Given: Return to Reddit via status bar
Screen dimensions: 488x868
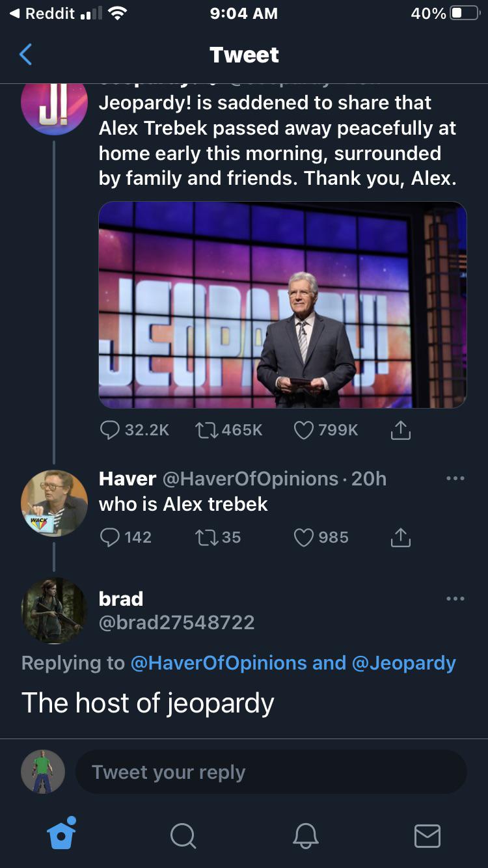Looking at the screenshot, I should 42,14.
